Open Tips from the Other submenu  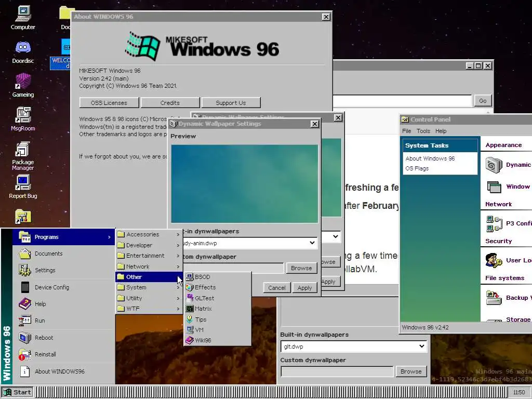click(218, 320)
